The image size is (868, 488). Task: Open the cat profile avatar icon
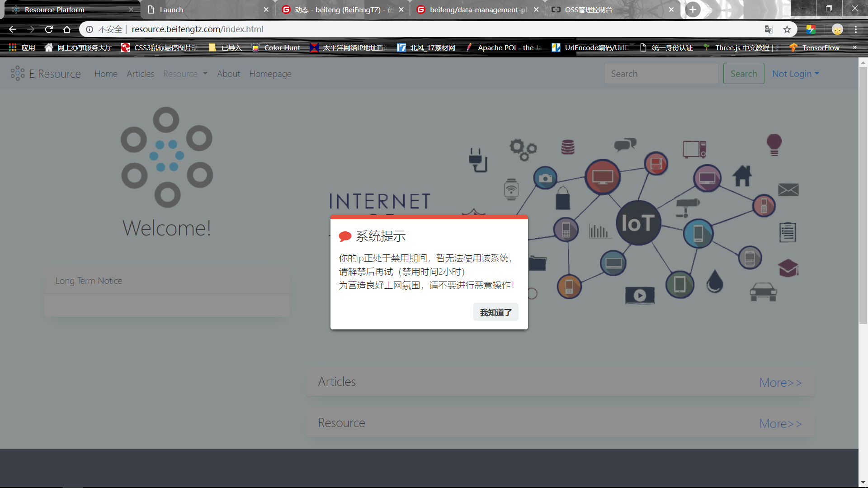point(838,29)
